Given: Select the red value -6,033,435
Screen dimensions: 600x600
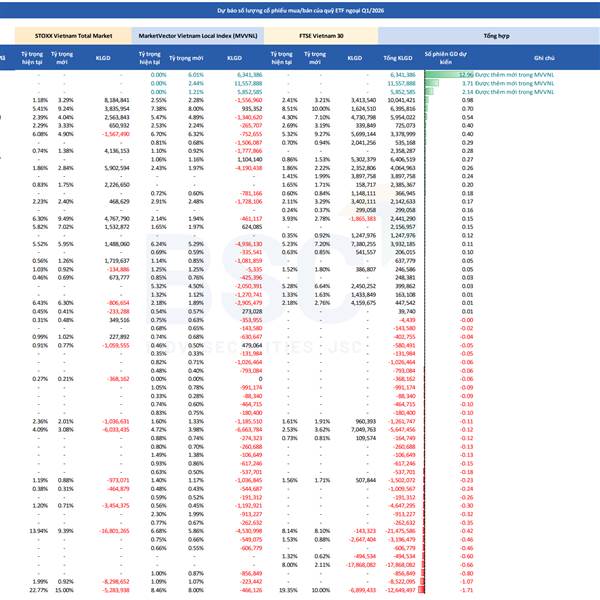Looking at the screenshot, I should [x=116, y=429].
